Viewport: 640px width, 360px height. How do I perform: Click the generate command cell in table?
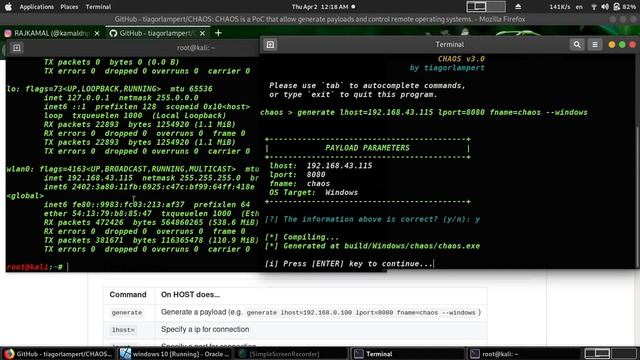(x=127, y=312)
